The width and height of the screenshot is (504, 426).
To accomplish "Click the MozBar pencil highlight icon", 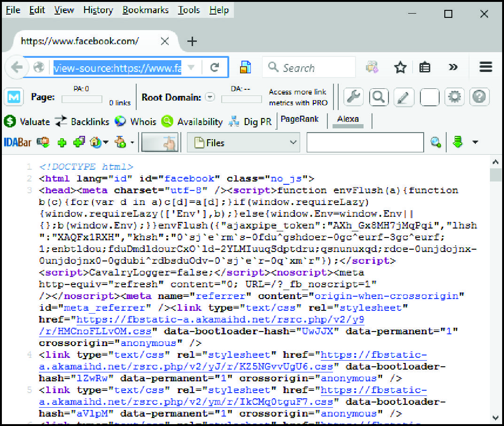I will (403, 97).
